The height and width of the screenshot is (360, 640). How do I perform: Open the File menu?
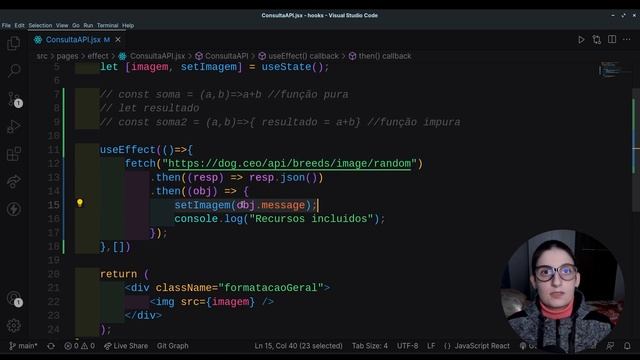pyautogui.click(x=6, y=25)
